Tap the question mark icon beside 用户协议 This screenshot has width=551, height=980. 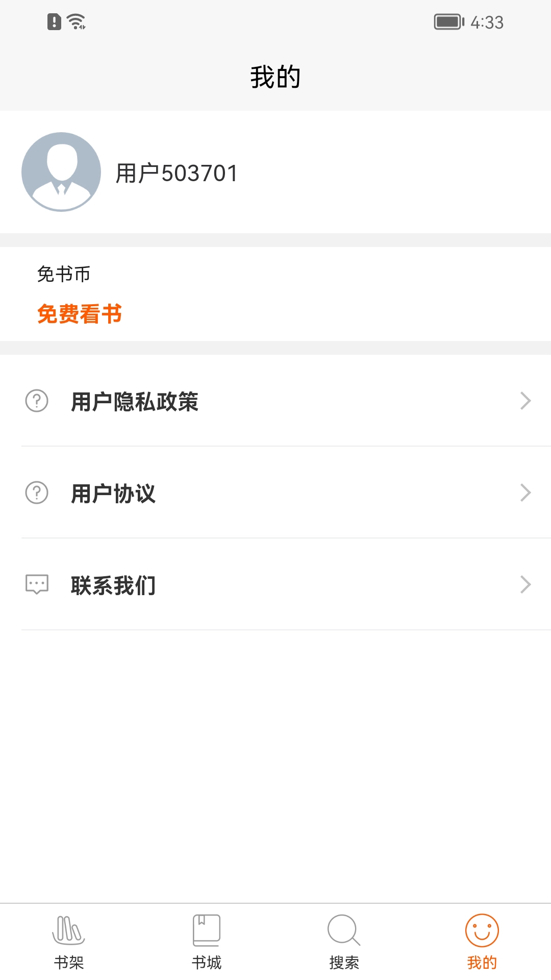tap(37, 493)
